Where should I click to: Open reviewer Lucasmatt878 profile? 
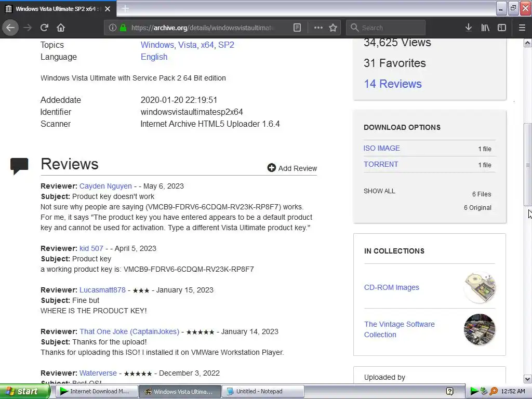102,290
